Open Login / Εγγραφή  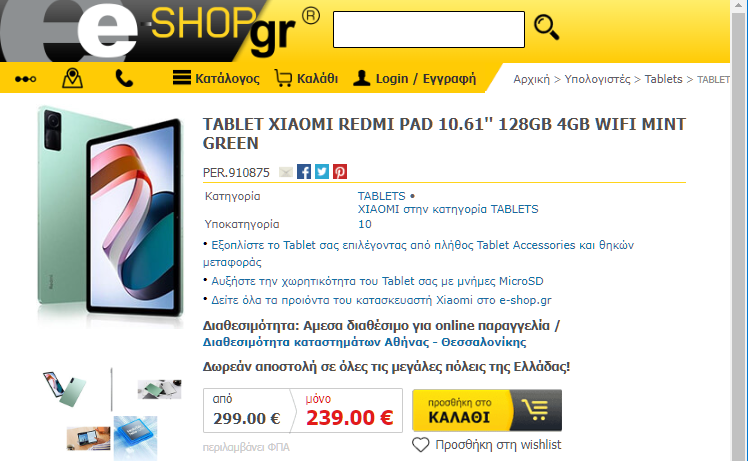pyautogui.click(x=415, y=78)
